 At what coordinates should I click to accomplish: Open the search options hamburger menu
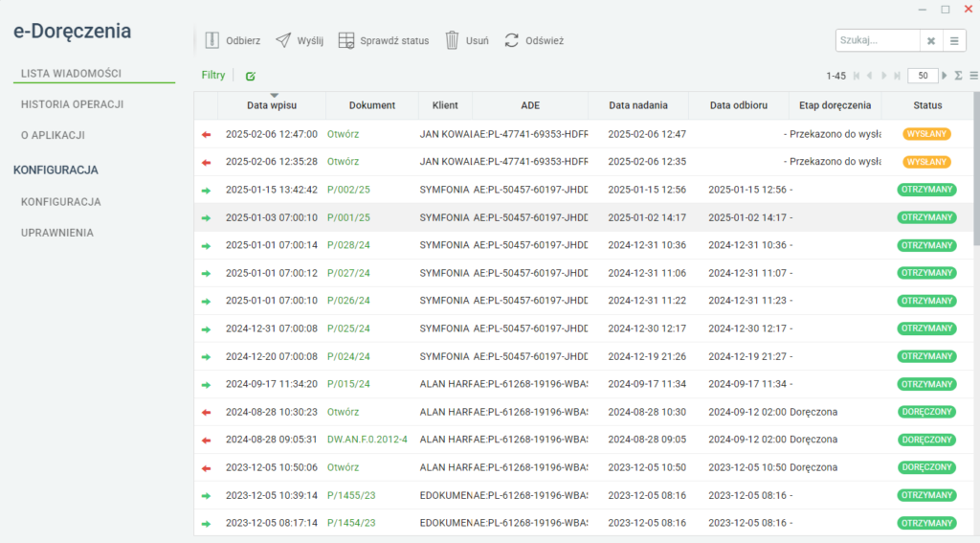tap(954, 40)
